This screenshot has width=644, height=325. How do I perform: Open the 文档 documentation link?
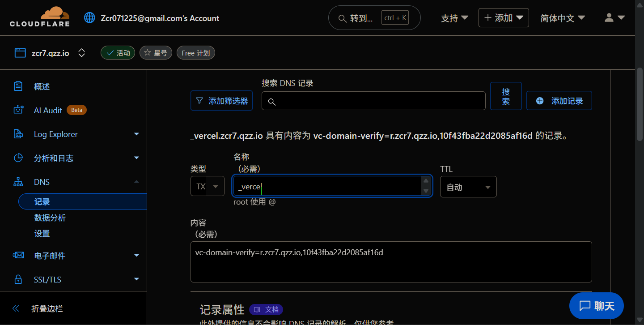[266, 309]
